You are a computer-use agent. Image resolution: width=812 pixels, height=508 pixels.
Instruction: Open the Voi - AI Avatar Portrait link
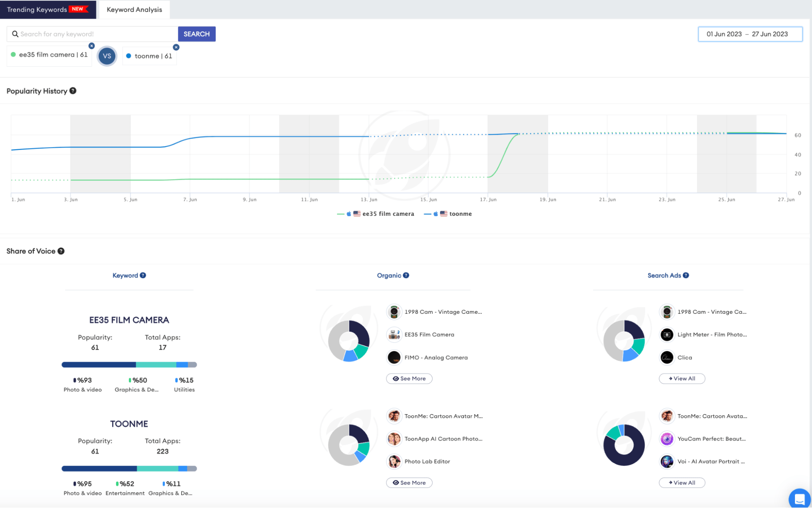click(711, 462)
